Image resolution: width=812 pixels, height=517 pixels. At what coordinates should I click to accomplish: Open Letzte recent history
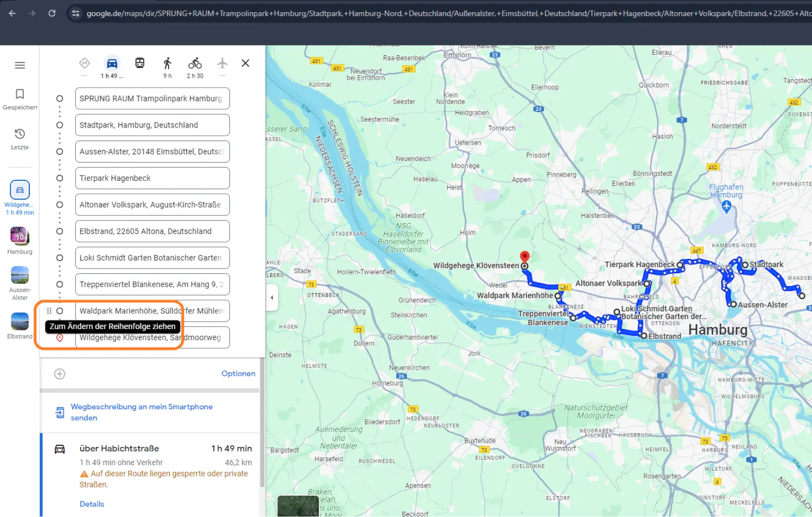pyautogui.click(x=20, y=139)
